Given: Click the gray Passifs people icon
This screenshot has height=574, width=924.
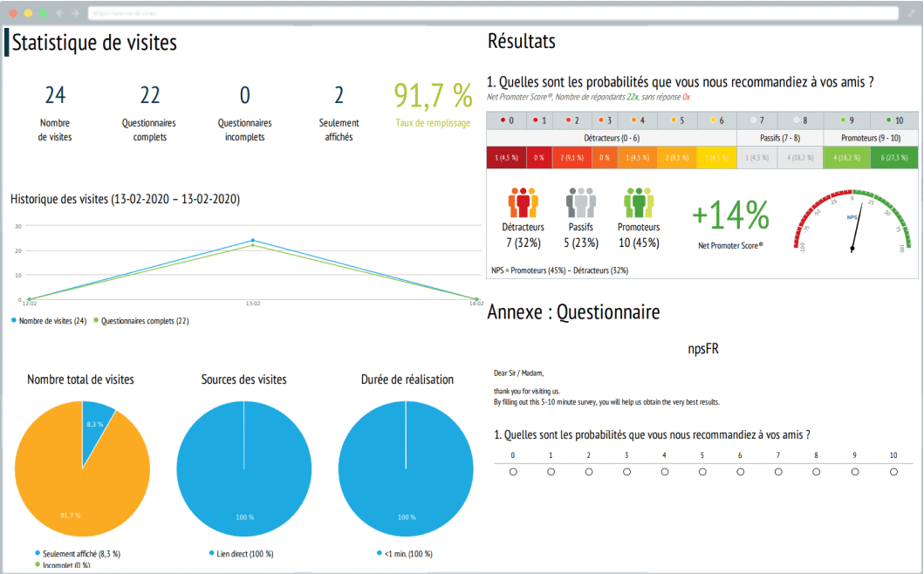Looking at the screenshot, I should coord(581,202).
